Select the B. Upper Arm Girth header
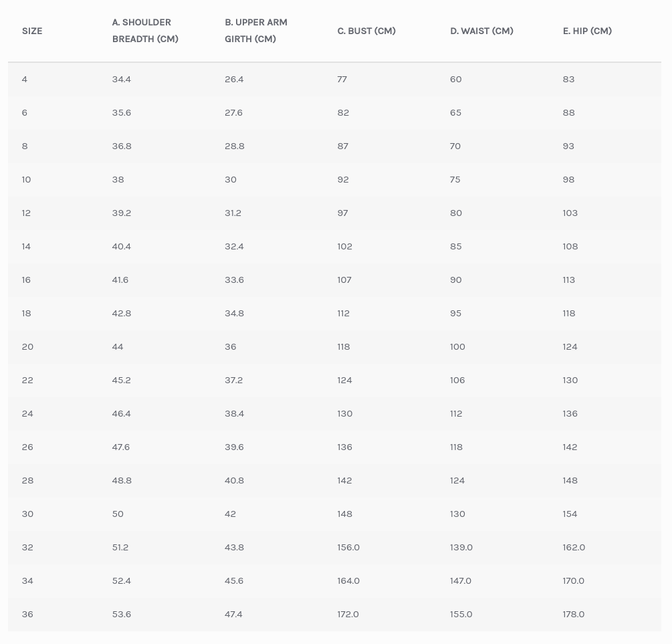This screenshot has width=672, height=644. tap(256, 31)
